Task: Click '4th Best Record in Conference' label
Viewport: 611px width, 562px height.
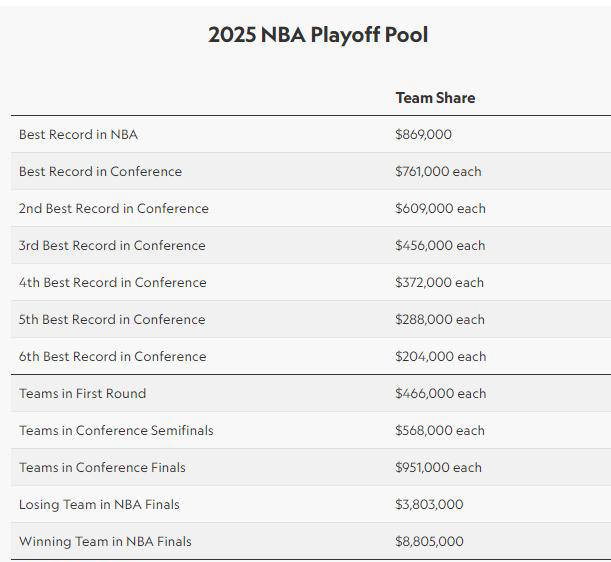Action: coord(113,283)
